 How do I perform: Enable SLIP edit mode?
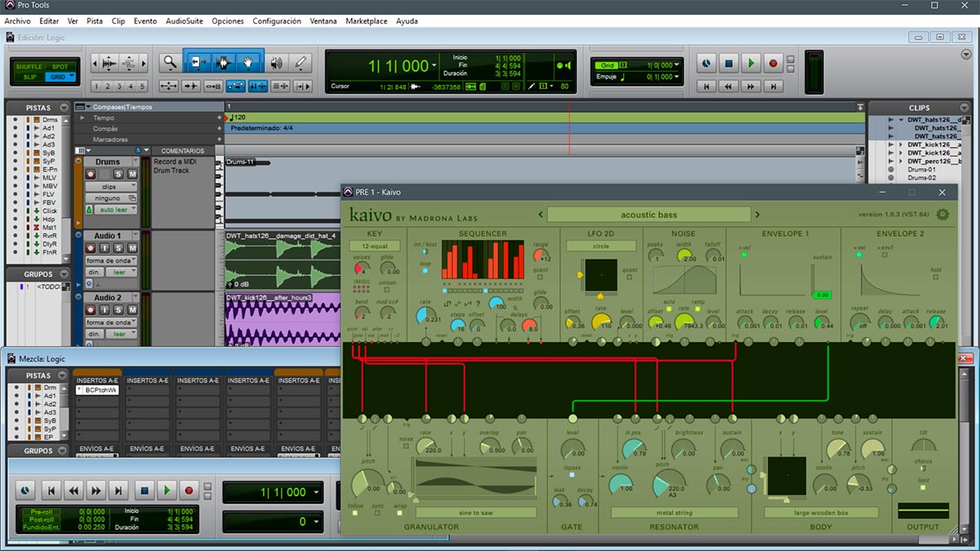[30, 77]
